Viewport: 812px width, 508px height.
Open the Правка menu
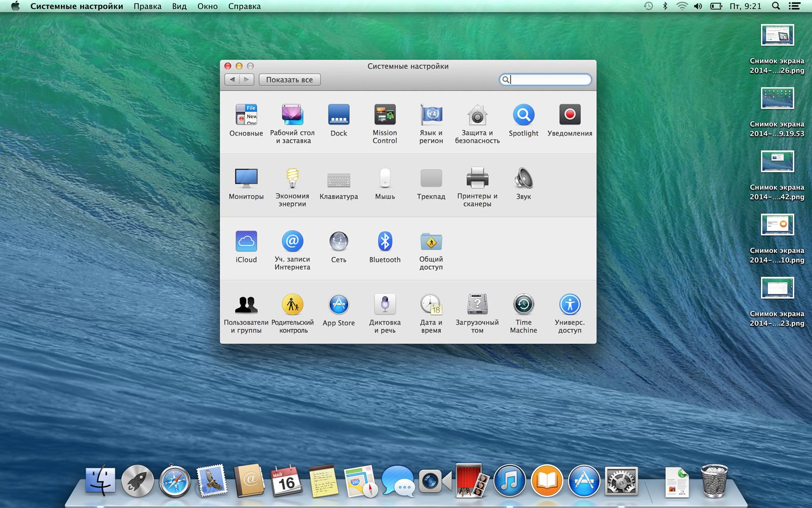click(x=148, y=7)
